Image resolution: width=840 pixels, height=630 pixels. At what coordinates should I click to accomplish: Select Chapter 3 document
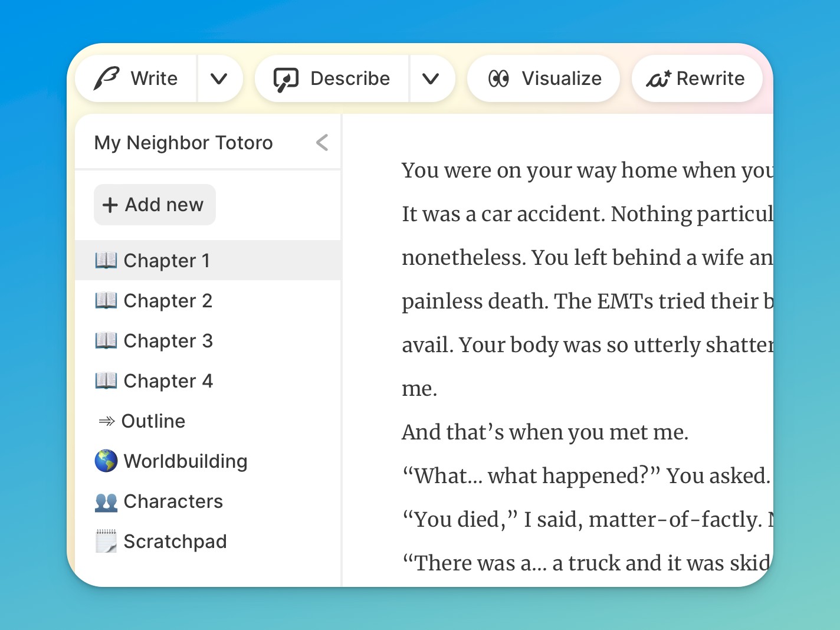pos(168,341)
